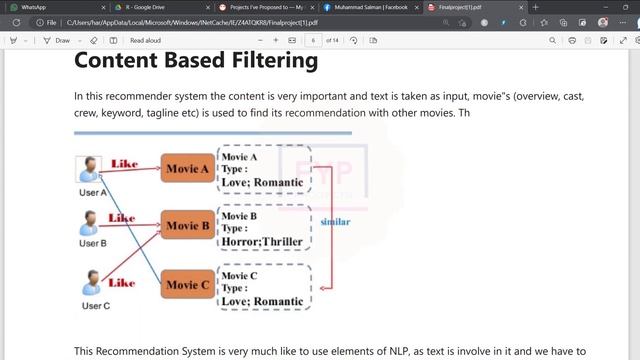Viewport: 640px width, 360px height.
Task: Open the user profile avatar
Action: 603,22
